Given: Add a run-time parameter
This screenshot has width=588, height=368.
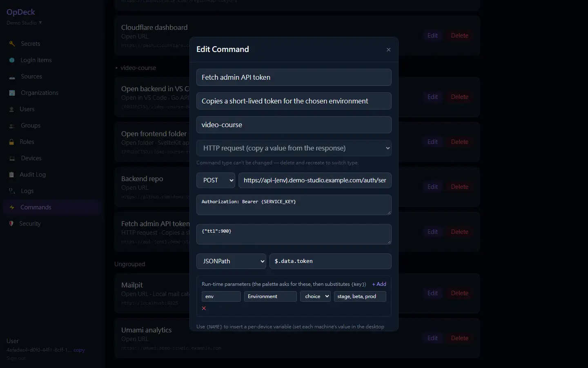Looking at the screenshot, I should point(379,284).
